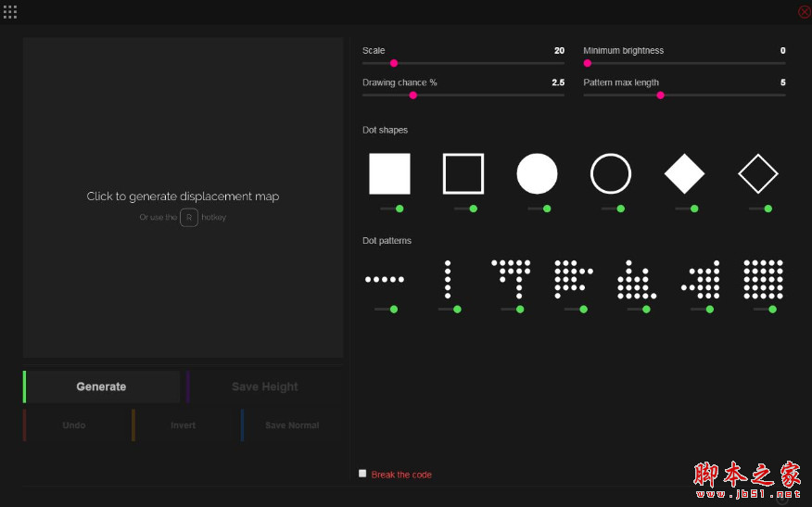Screen dimensions: 812x507
Task: Select the outlined diamond dot shape
Action: (x=758, y=173)
